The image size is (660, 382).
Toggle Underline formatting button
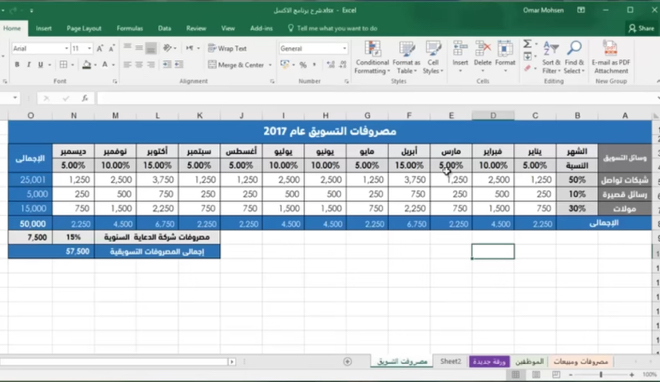click(40, 65)
